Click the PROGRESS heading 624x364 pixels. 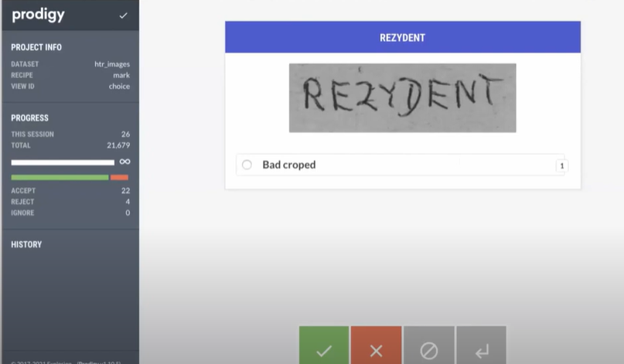29,118
